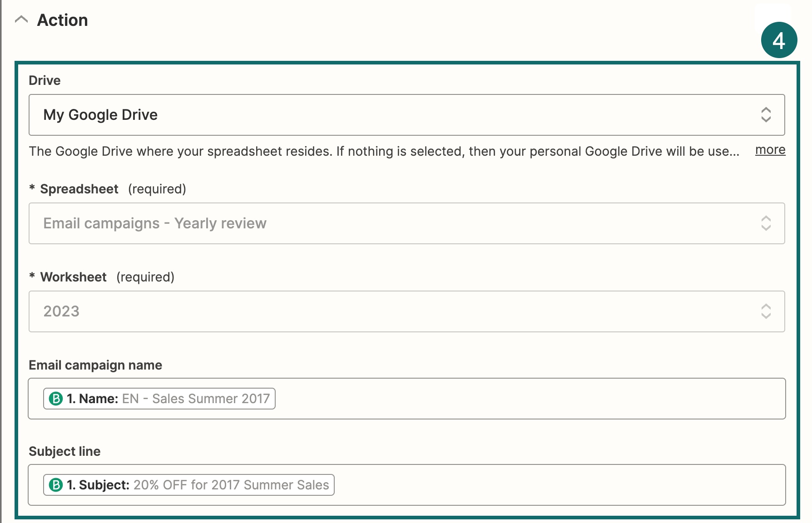Click the Email campaign name label

[x=95, y=365]
